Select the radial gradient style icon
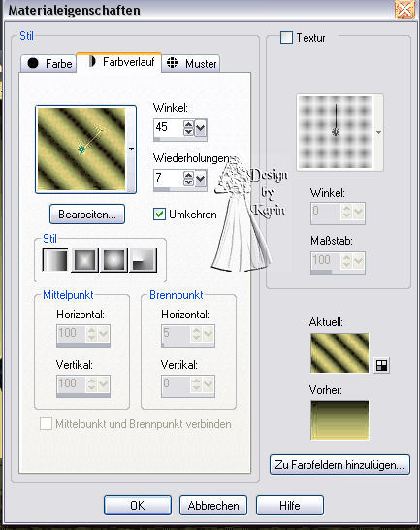The height and width of the screenshot is (530, 420). pos(144,260)
